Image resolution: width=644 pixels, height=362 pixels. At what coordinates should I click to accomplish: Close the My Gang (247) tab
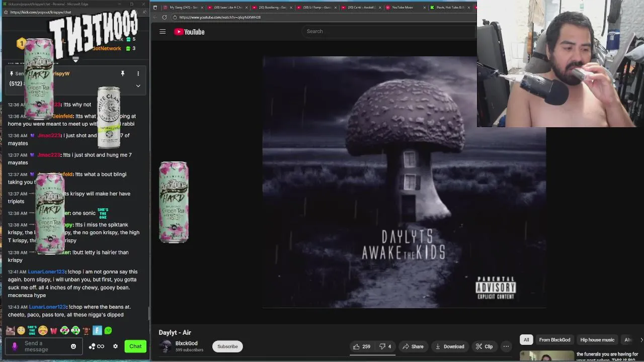(202, 8)
